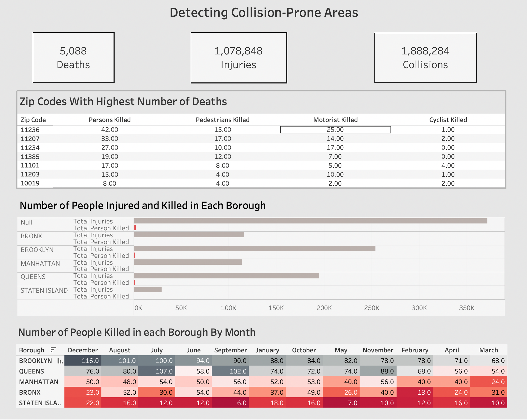Select zip code 11203 row label
This screenshot has width=527, height=420.
[x=30, y=175]
